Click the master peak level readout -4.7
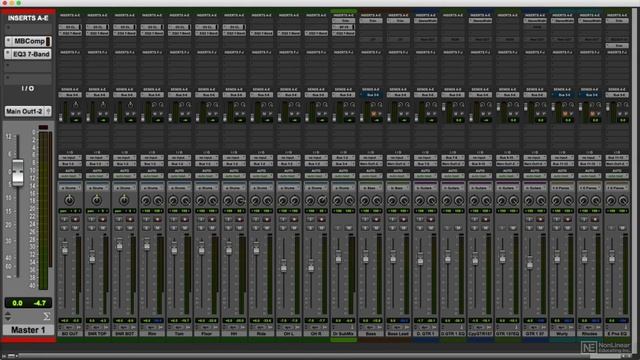The image size is (640, 360). coord(40,303)
